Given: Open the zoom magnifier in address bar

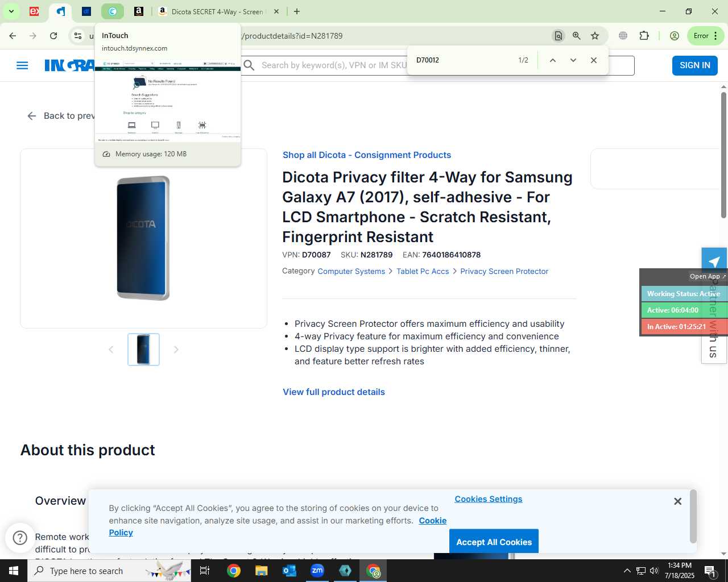Looking at the screenshot, I should 577,36.
